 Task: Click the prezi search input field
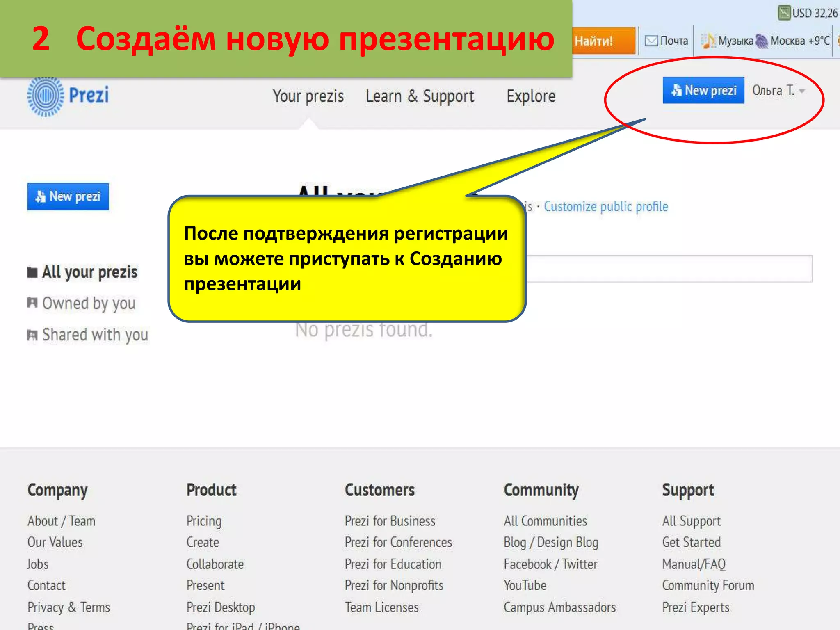[669, 269]
